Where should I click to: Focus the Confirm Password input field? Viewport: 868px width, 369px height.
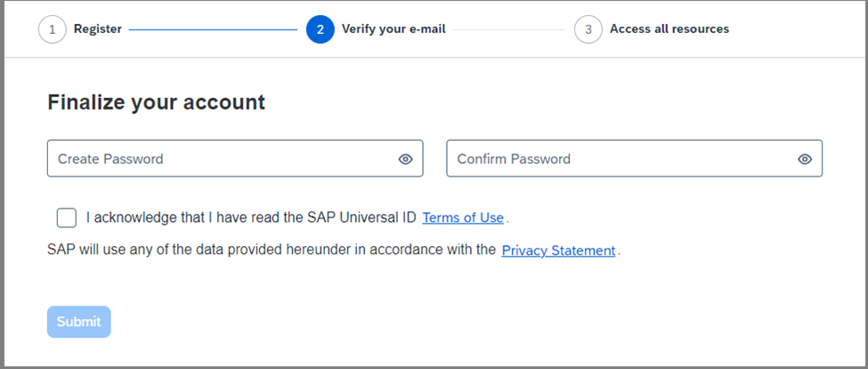[635, 159]
